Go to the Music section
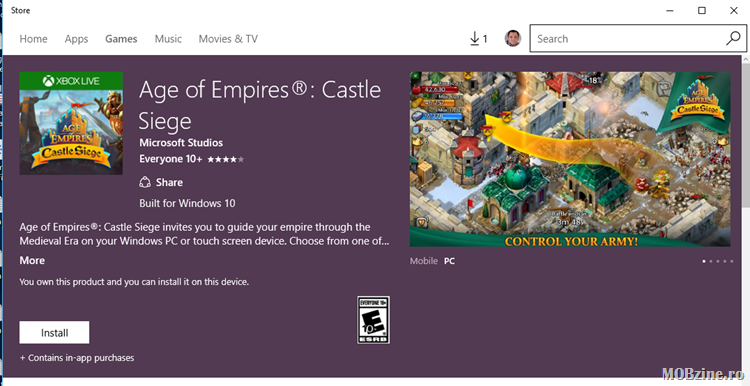 [168, 39]
